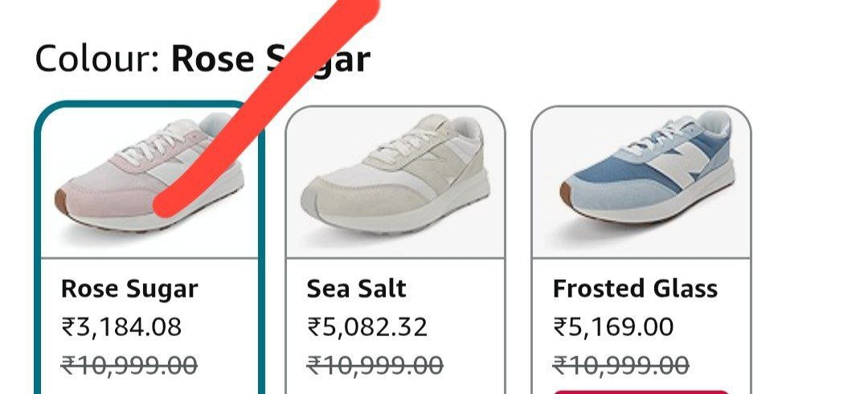This screenshot has height=394, width=868.
Task: Click the ₹5,169.00 Frosted Glass price
Action: [612, 327]
